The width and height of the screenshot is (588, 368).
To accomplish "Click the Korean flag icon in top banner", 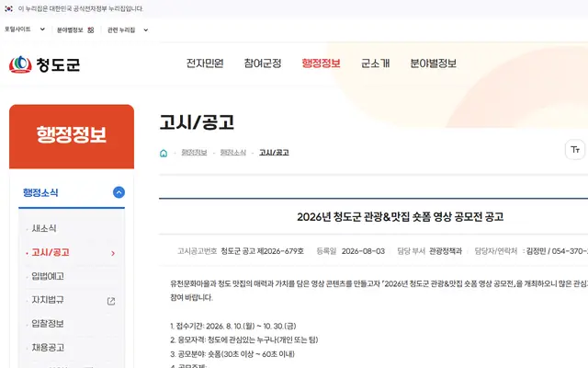I will point(8,8).
